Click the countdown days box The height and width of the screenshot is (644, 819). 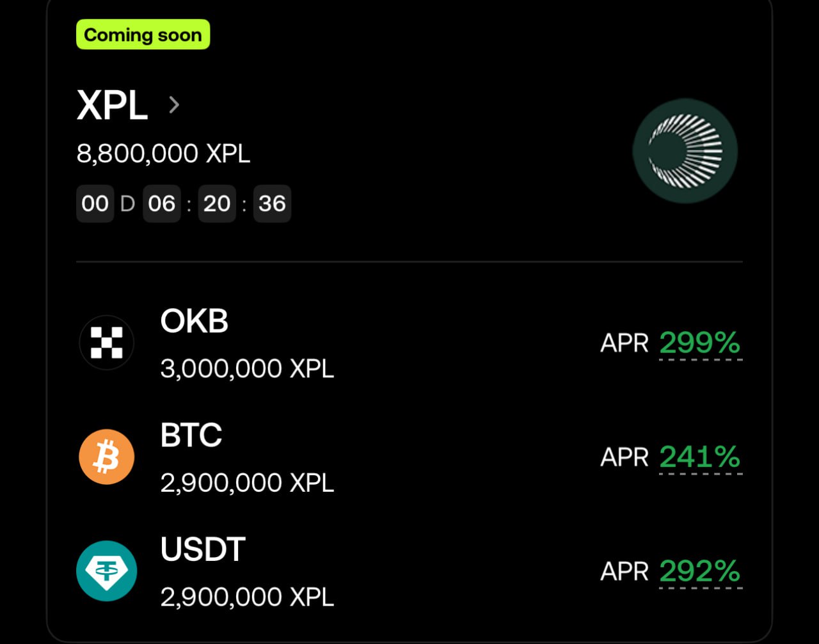(95, 203)
